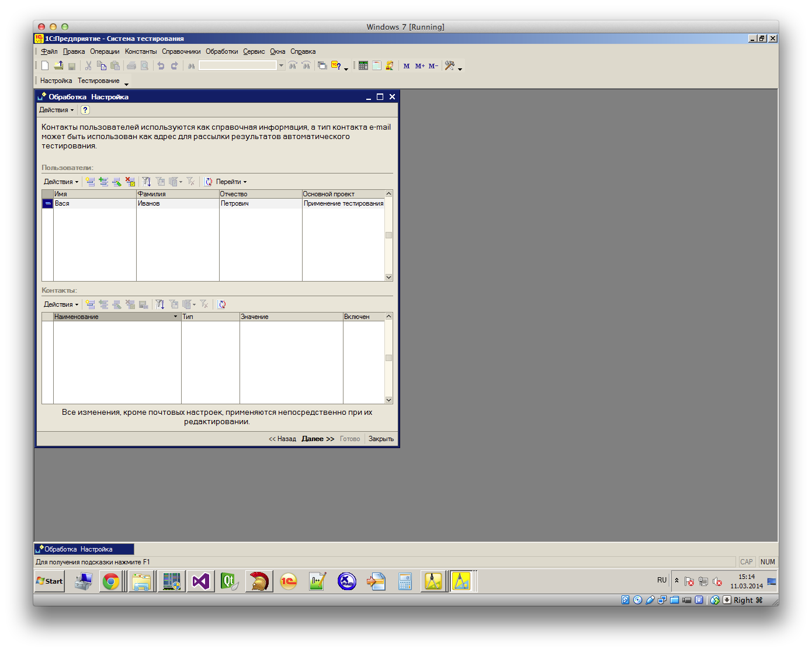Click the << Назад button
812x652 pixels.
[x=282, y=439]
